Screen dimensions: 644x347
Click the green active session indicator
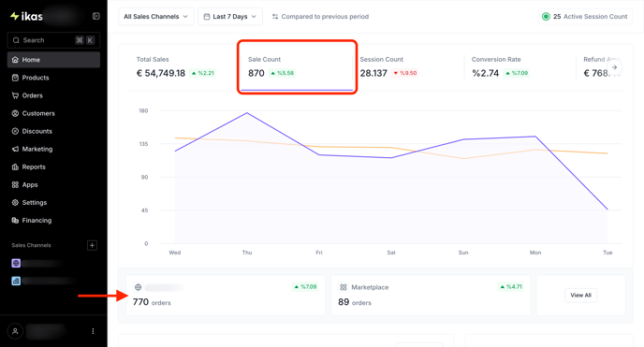546,17
